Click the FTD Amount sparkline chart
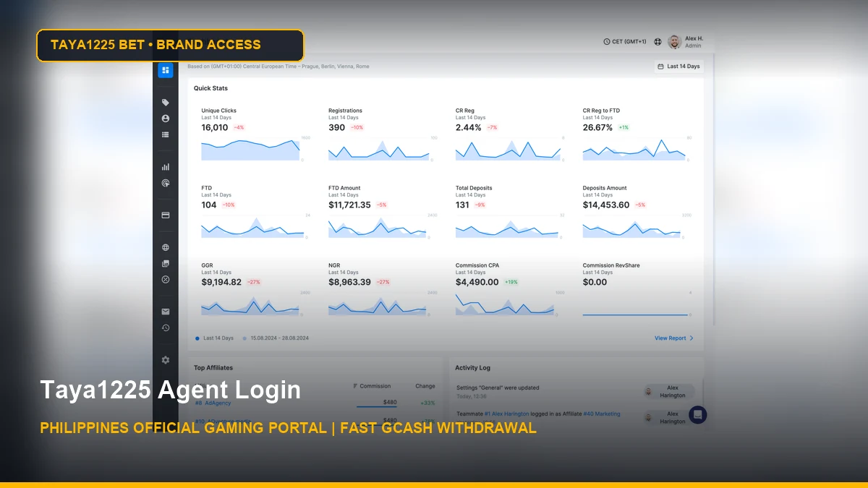The image size is (868, 488). pyautogui.click(x=378, y=226)
